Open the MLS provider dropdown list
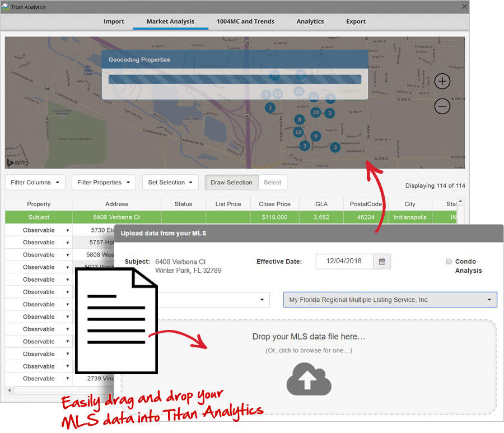The height and width of the screenshot is (433, 504). [390, 300]
